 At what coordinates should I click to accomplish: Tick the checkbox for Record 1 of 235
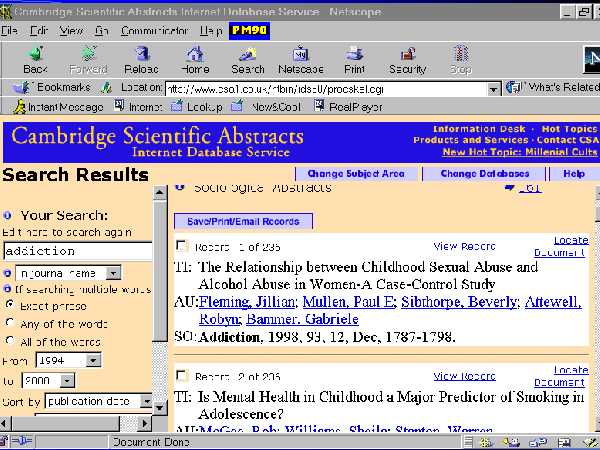pyautogui.click(x=181, y=246)
